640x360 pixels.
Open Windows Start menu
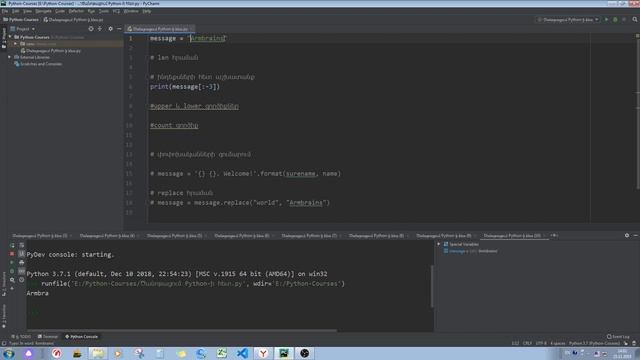click(9, 353)
